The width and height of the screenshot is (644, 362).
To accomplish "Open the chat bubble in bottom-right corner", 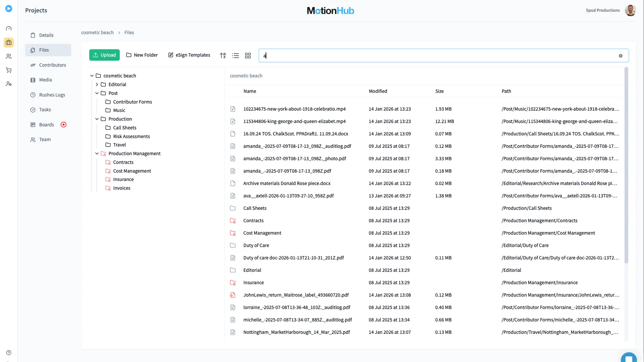I will point(629,358).
